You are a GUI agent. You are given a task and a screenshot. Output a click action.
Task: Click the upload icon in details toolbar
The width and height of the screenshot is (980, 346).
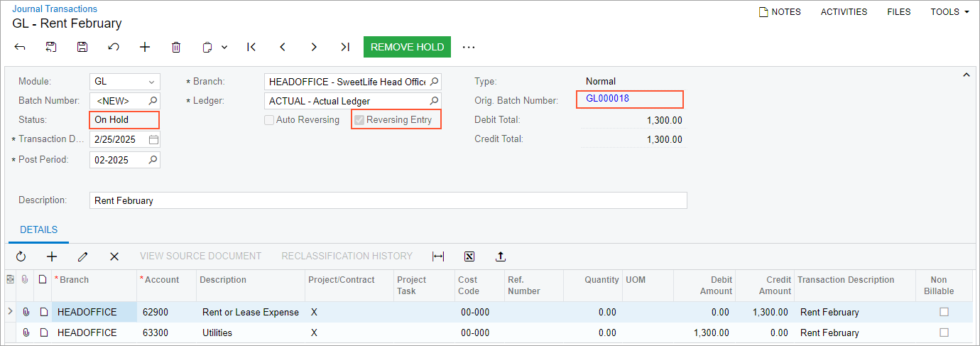point(501,256)
